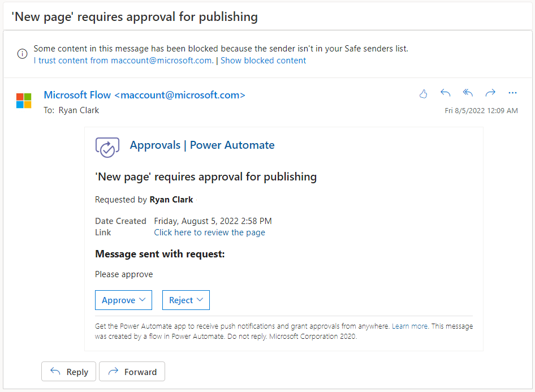Click the Microsoft logo sender avatar
Viewport: 535px width, 392px height.
tap(24, 101)
